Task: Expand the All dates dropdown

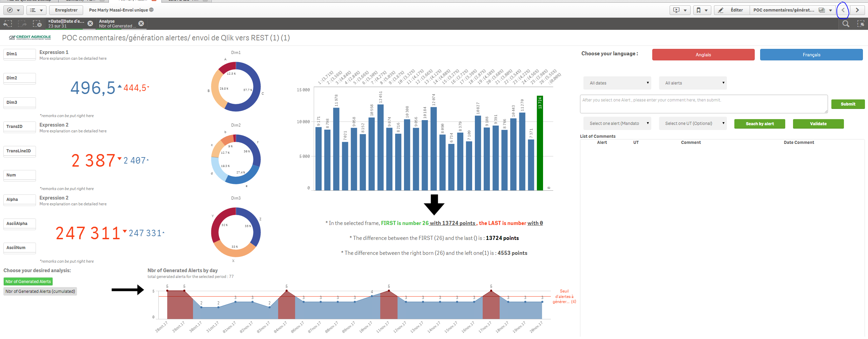Action: [617, 83]
